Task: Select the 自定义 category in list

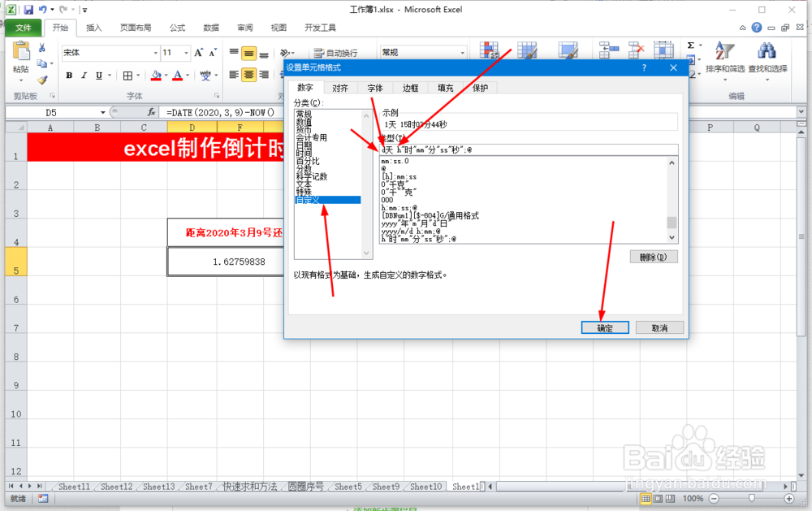Action: tap(328, 200)
